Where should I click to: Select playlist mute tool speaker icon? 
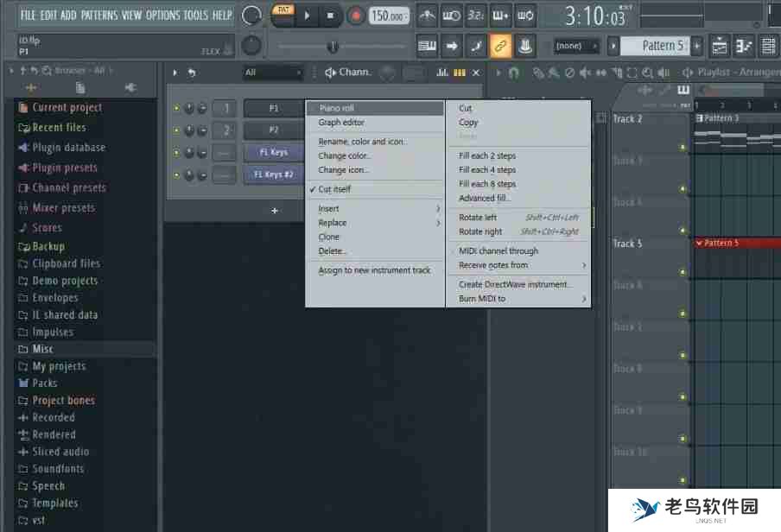coord(585,73)
